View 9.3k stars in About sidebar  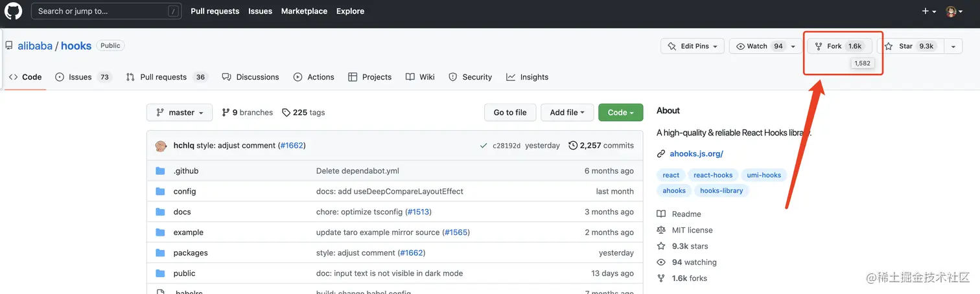tap(682, 246)
